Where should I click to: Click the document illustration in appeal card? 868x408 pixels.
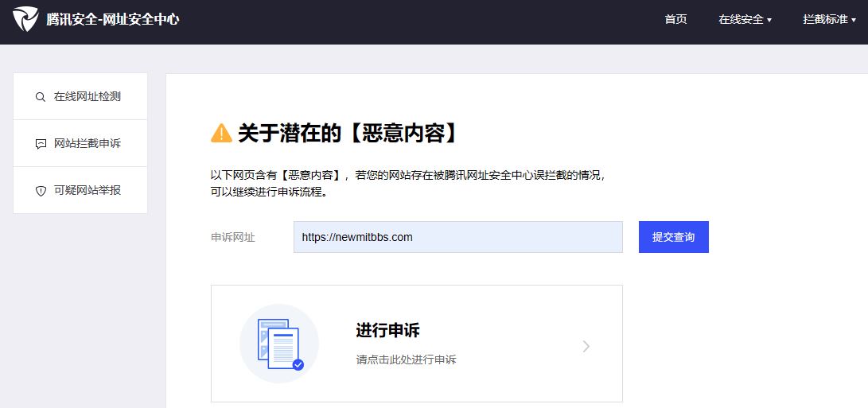[279, 344]
